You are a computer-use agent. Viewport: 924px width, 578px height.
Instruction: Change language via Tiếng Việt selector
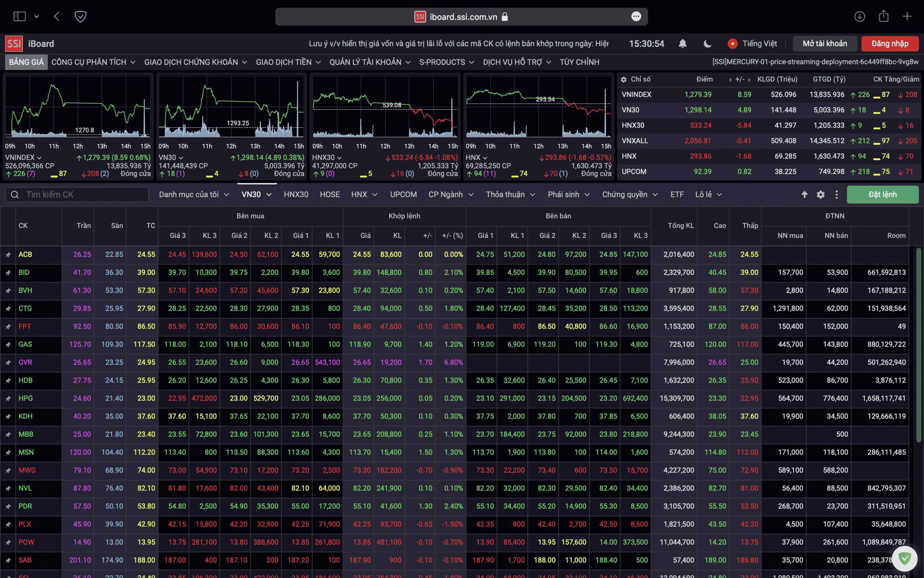click(752, 44)
